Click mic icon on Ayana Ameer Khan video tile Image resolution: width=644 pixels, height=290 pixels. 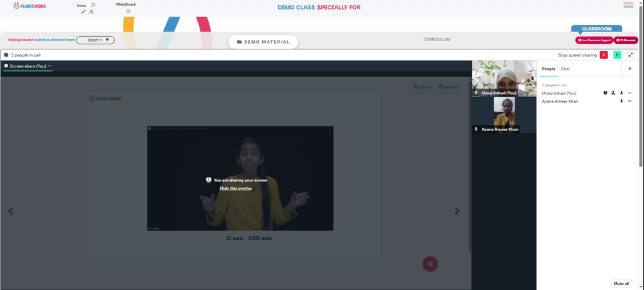[x=476, y=129]
